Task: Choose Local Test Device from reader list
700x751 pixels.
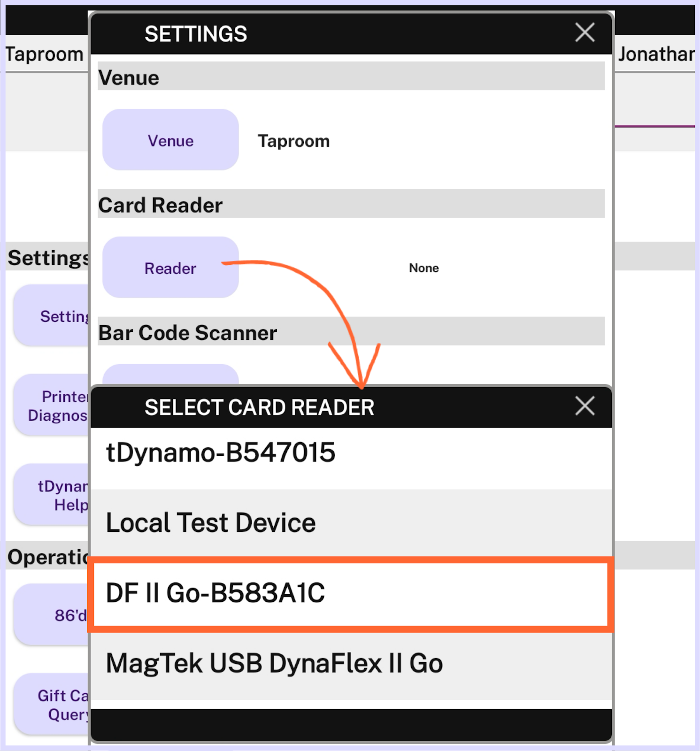Action: point(351,523)
